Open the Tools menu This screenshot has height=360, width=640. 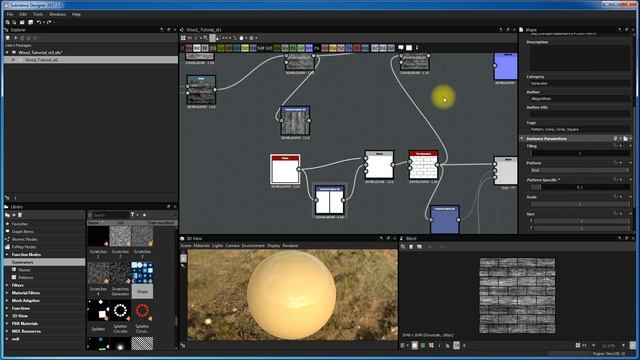click(x=38, y=14)
